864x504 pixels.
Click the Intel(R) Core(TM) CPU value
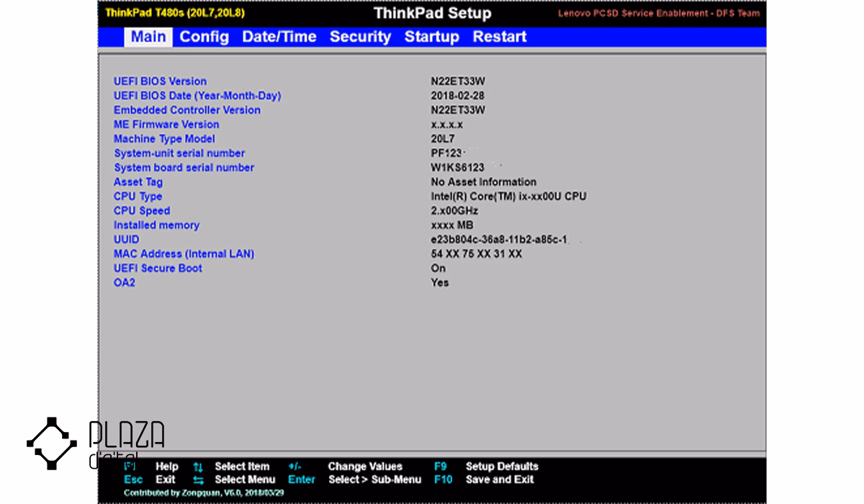tap(508, 197)
